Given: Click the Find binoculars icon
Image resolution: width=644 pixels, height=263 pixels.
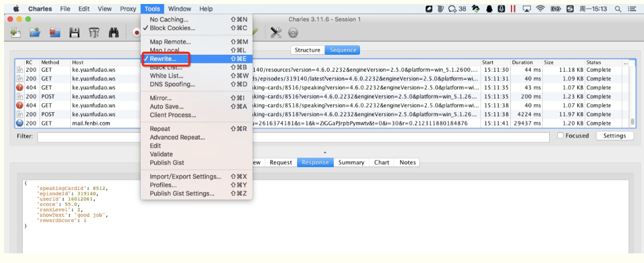Looking at the screenshot, I should (113, 33).
